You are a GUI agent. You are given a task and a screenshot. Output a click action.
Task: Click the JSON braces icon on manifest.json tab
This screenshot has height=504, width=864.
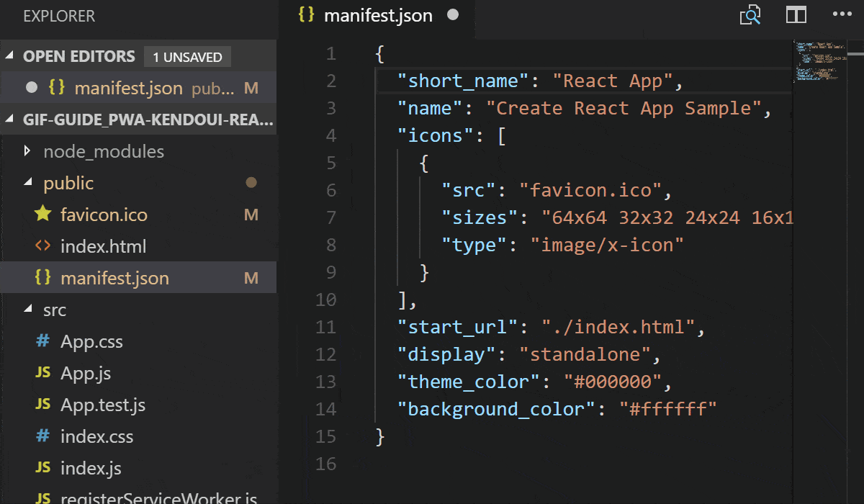[306, 15]
